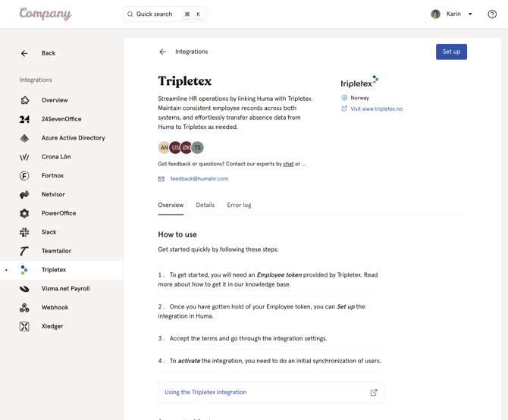Select the Overview tab
Image resolution: width=508 pixels, height=420 pixels.
point(171,205)
